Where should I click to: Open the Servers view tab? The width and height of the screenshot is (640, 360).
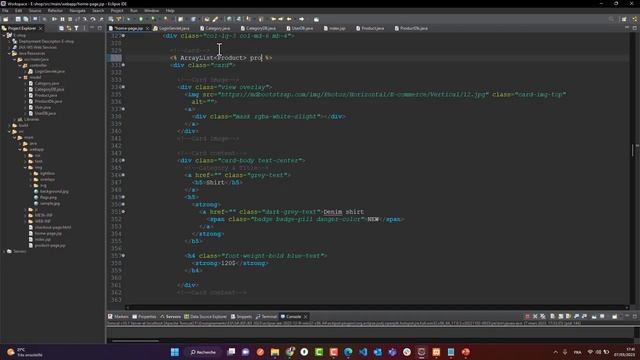170,316
